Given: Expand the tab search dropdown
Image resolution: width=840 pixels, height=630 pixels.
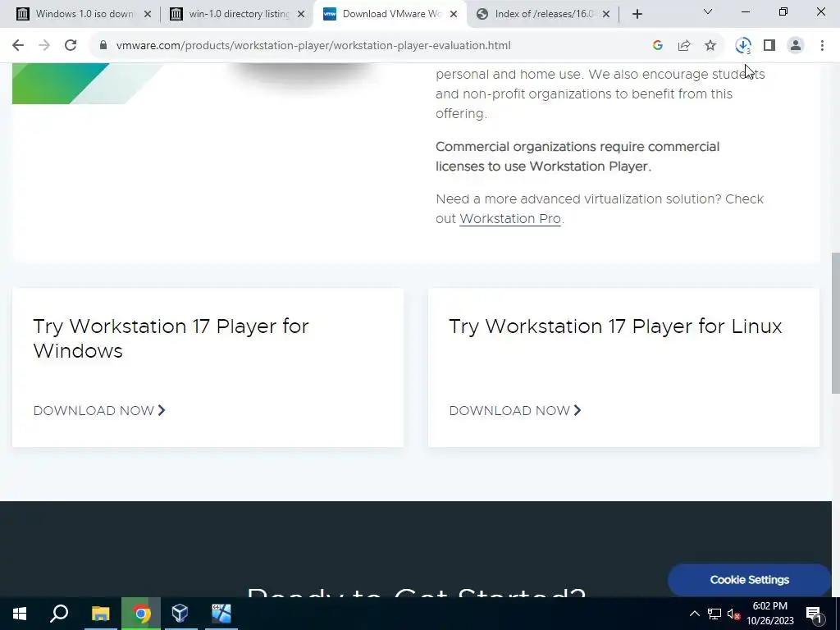Looking at the screenshot, I should point(708,11).
